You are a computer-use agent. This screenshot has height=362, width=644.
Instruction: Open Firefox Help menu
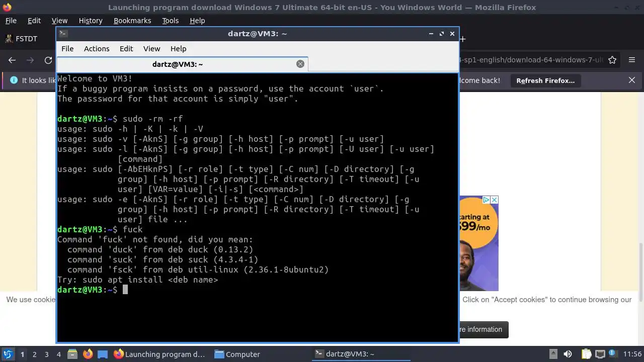pos(197,21)
